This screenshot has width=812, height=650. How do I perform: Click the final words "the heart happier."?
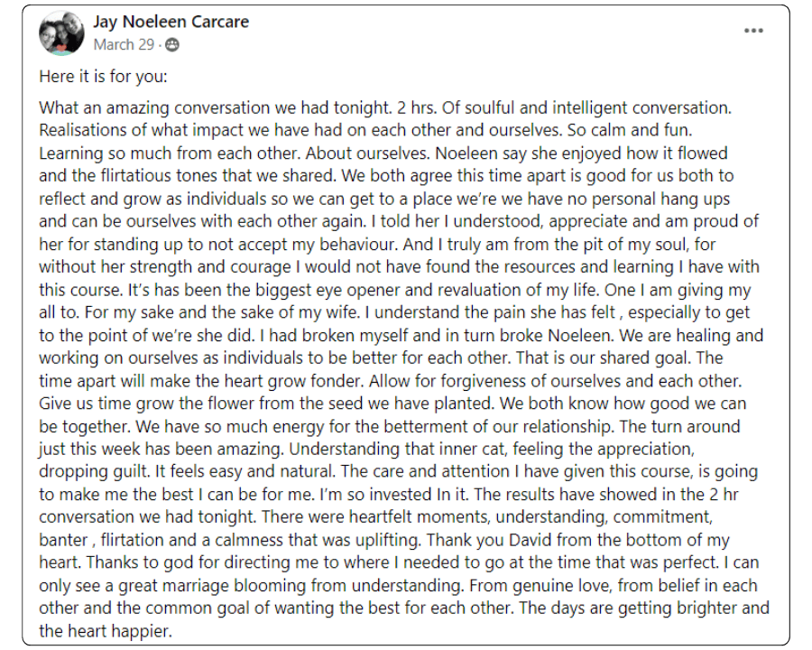(x=106, y=631)
